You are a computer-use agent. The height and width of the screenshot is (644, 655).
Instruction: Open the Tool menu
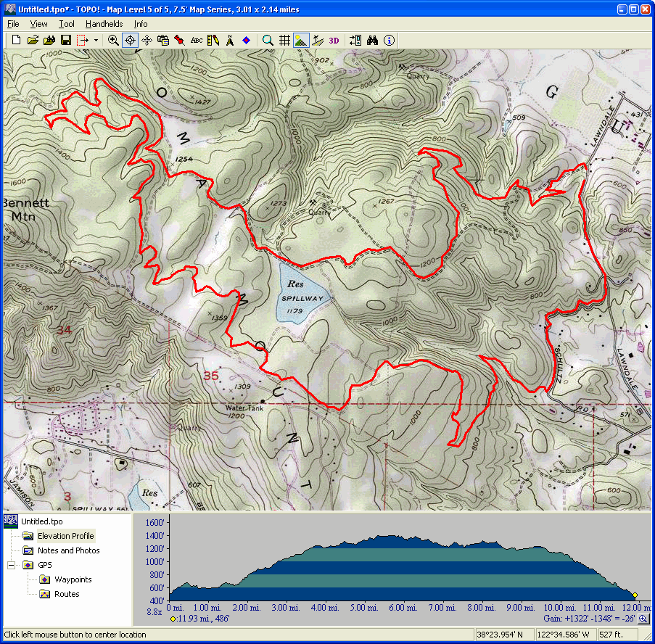click(x=67, y=24)
